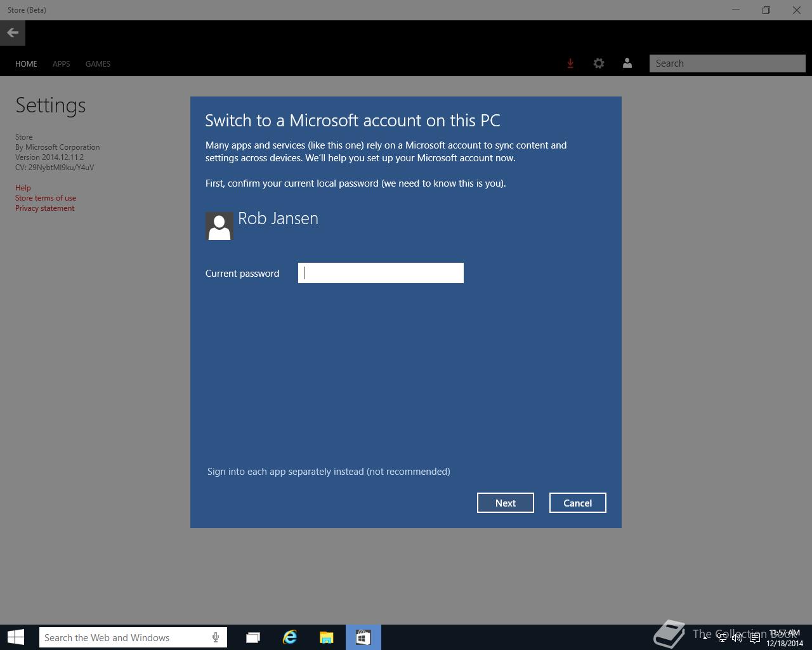Click the Store Search box
This screenshot has height=650, width=812.
pyautogui.click(x=728, y=63)
